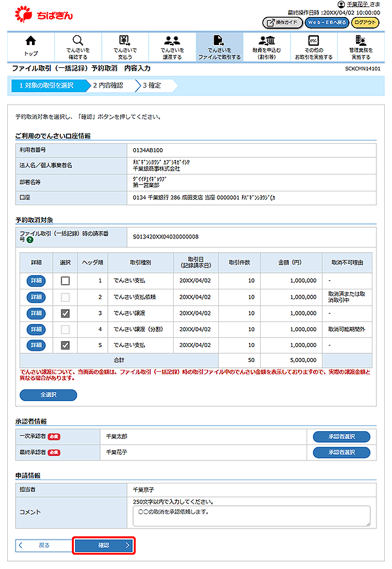The height and width of the screenshot is (569, 392).
Task: Click company name 千葉銀商事株式会社
Action: 156,169
